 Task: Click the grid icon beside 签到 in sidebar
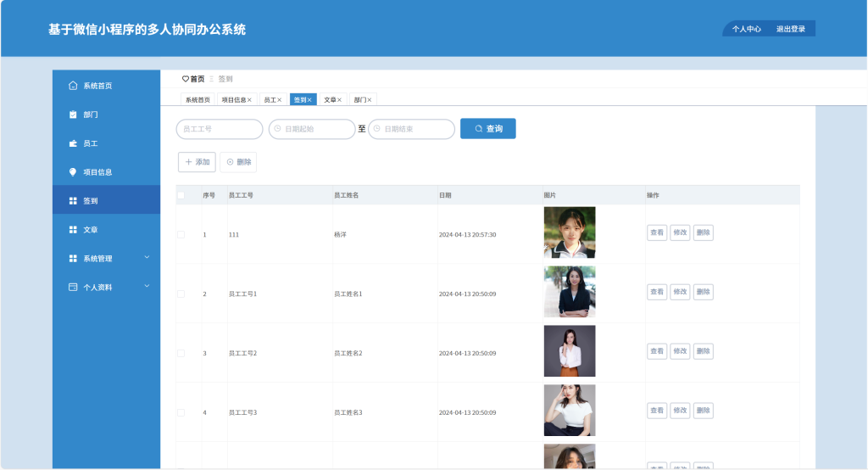[73, 200]
